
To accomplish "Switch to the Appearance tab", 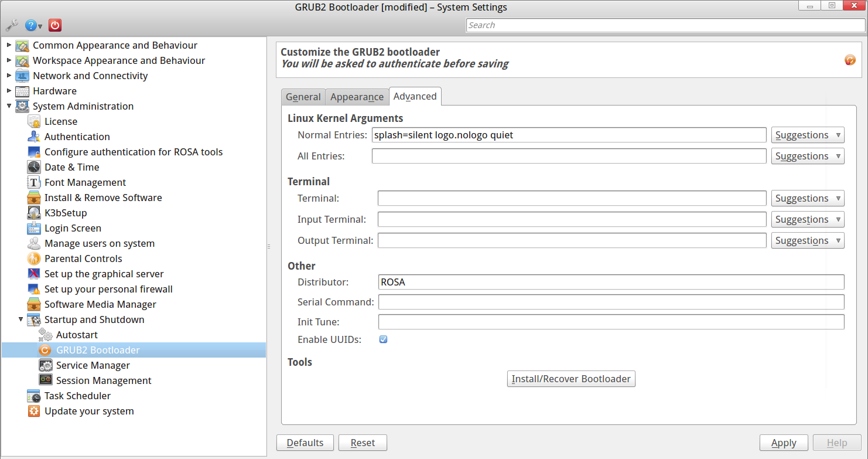I will click(357, 97).
